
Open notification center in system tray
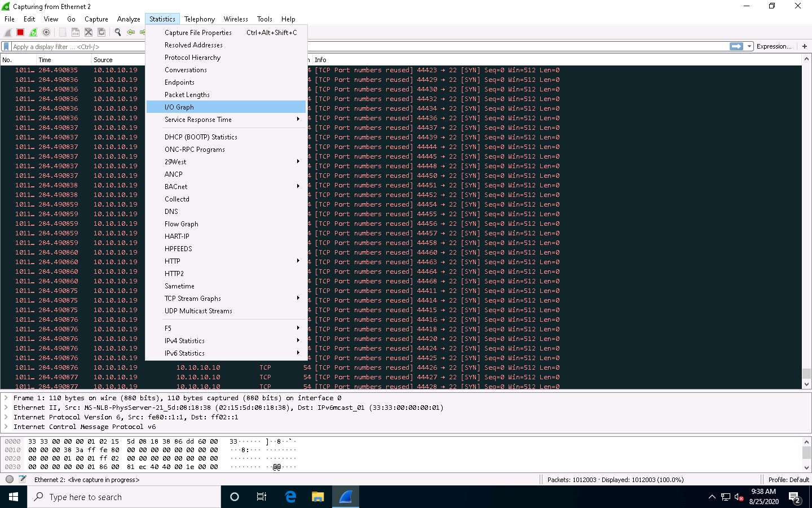tap(795, 497)
